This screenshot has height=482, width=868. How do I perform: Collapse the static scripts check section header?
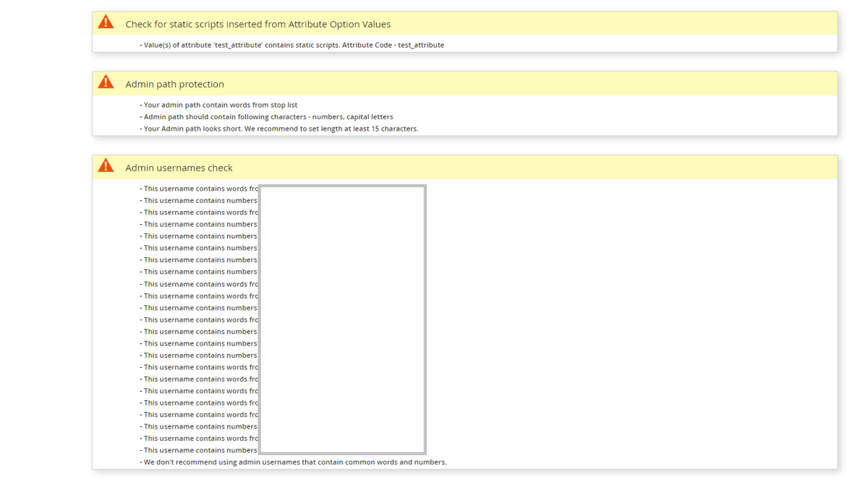pyautogui.click(x=258, y=24)
